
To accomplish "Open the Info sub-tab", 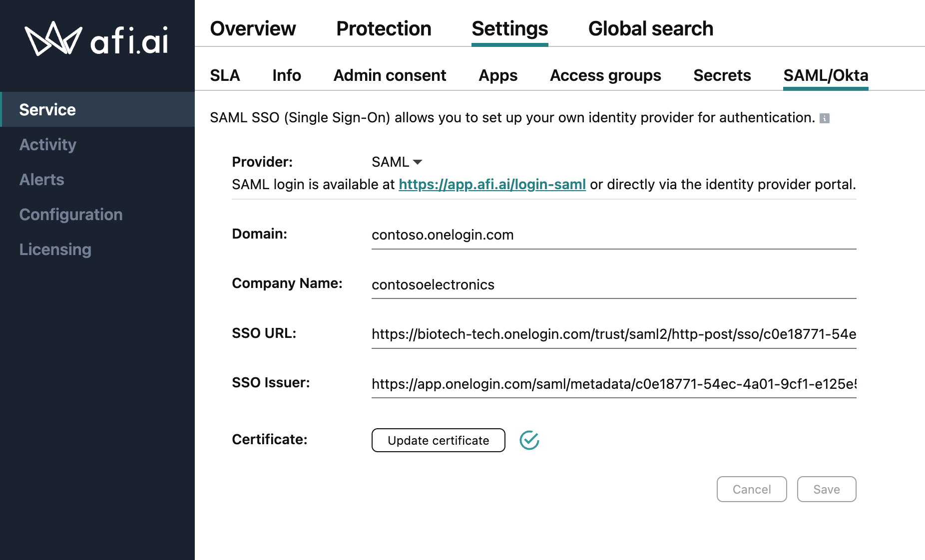I will pos(287,75).
